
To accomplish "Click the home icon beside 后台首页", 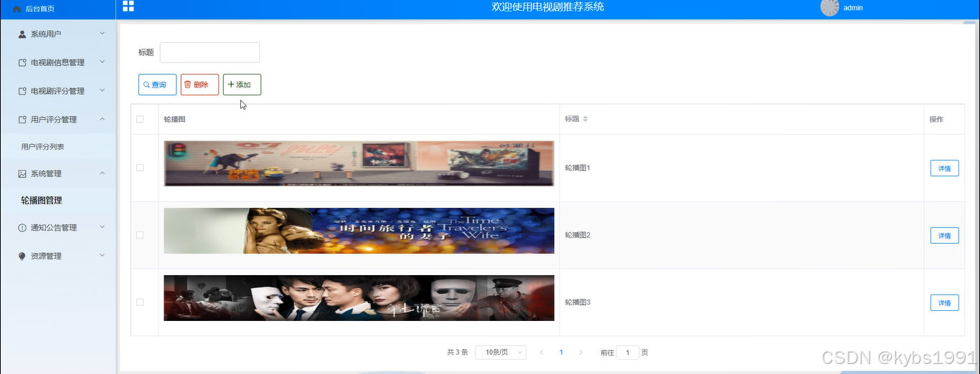I will (x=17, y=9).
